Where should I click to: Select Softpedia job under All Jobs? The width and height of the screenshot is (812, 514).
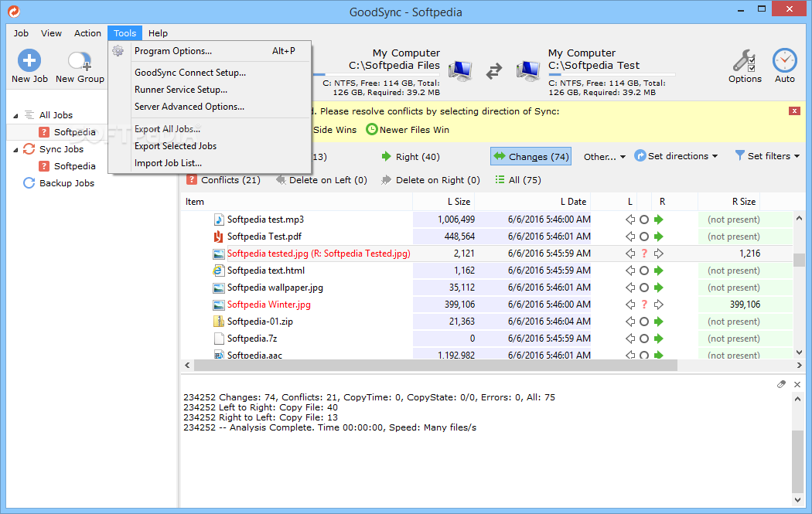(x=74, y=132)
